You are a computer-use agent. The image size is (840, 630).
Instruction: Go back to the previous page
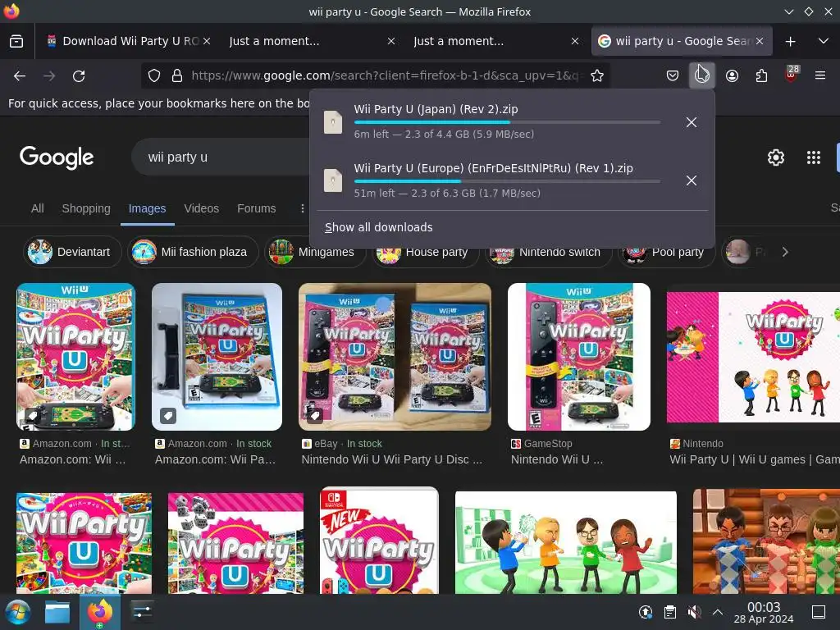20,76
